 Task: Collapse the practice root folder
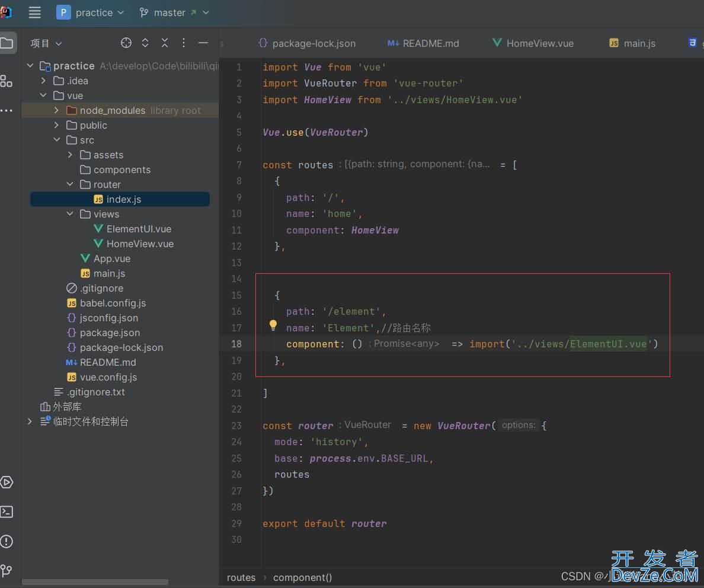(x=30, y=66)
